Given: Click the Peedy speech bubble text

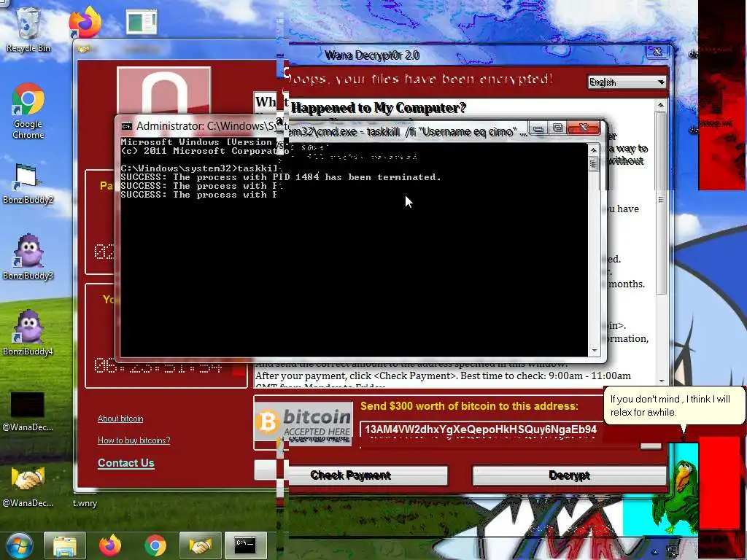Looking at the screenshot, I should pyautogui.click(x=670, y=405).
